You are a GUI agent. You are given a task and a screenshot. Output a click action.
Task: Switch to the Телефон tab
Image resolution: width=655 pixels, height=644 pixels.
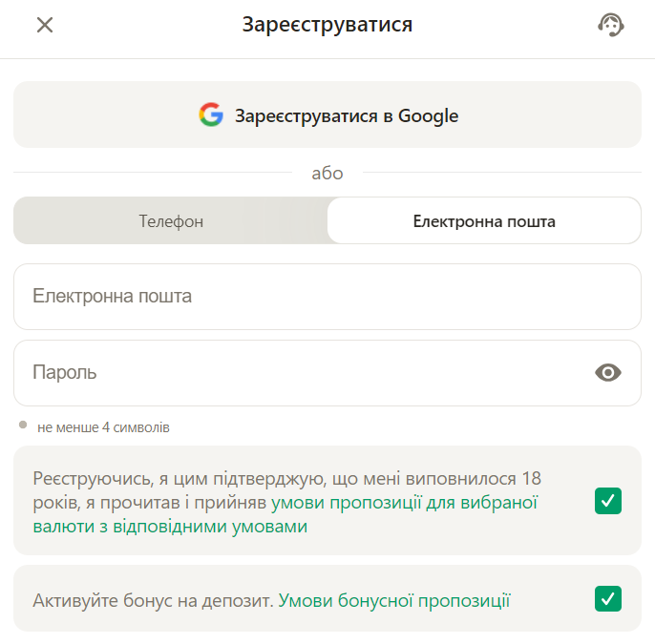click(x=171, y=221)
